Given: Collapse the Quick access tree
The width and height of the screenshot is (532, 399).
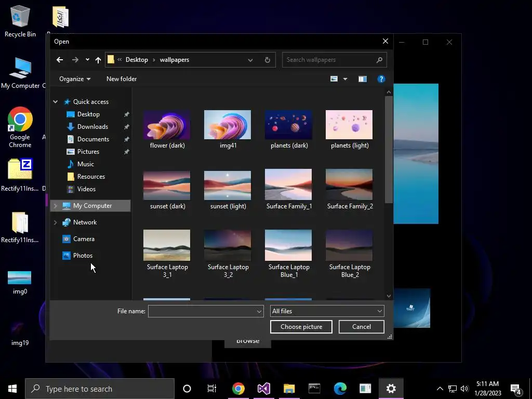Looking at the screenshot, I should [55, 101].
